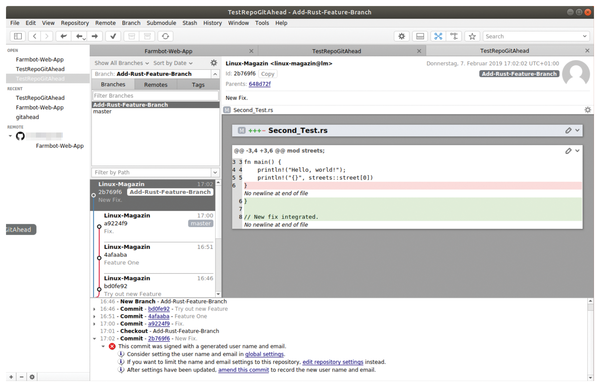Open parent commit 648d72f link

[259, 84]
